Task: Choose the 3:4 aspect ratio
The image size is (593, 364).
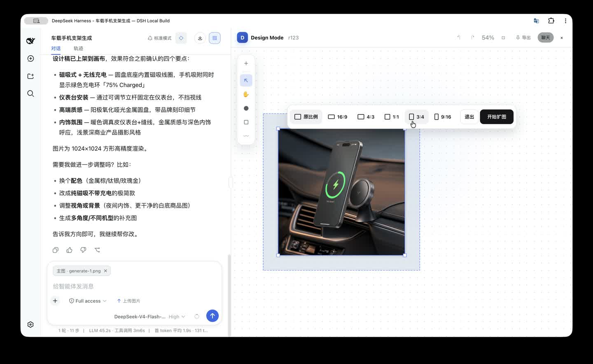Action: click(x=416, y=117)
